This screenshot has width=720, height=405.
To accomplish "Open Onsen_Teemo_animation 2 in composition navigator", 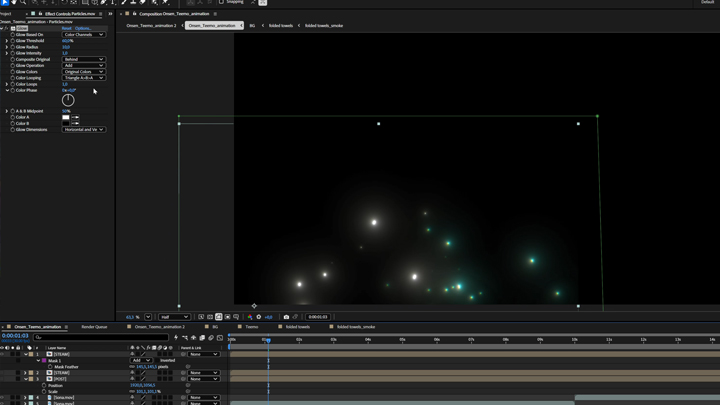I will pyautogui.click(x=151, y=26).
